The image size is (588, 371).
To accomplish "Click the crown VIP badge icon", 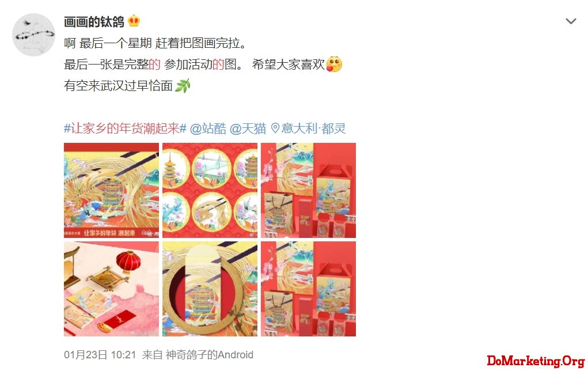I will tap(134, 21).
